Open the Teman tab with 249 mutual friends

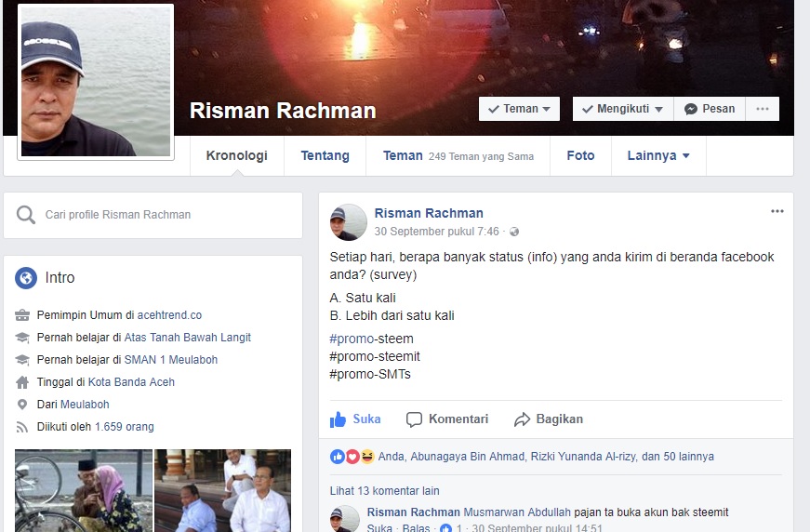coord(458,155)
